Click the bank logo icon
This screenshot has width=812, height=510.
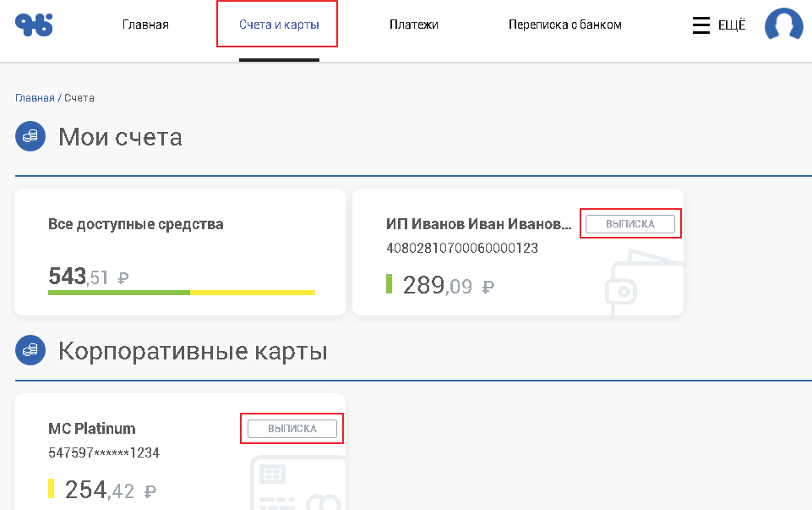34,25
